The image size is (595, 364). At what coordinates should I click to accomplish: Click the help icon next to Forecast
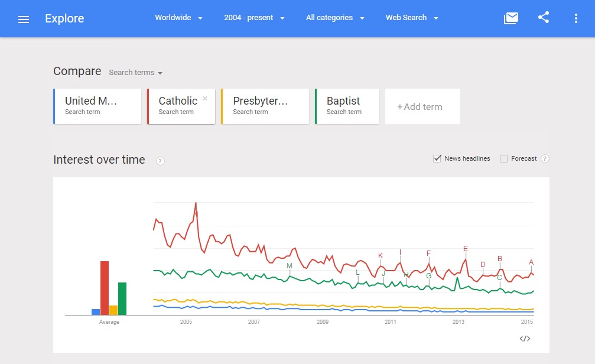coord(545,158)
